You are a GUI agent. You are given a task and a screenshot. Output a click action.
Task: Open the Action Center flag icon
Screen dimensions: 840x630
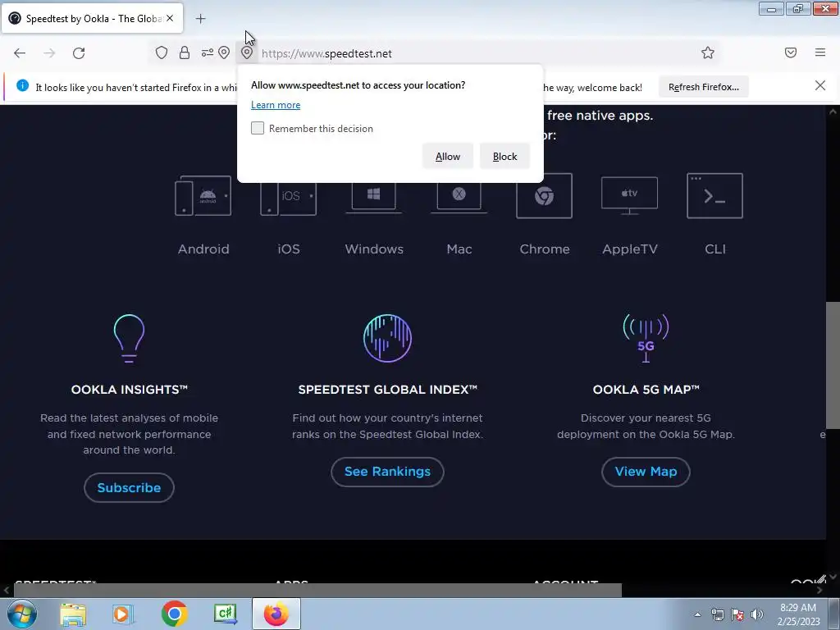pos(737,614)
